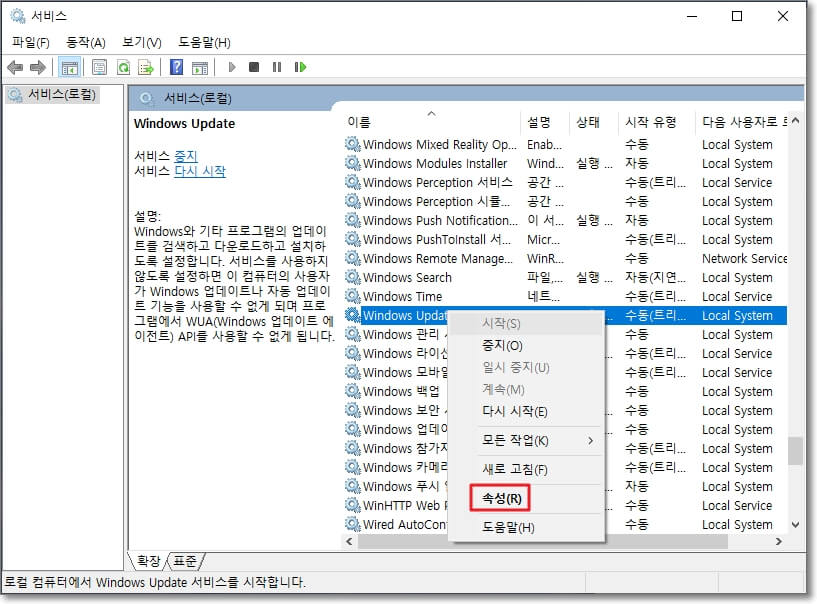Image resolution: width=817 pixels, height=604 pixels.
Task: Select 서비스(로컬) in the left tree
Action: [53, 94]
